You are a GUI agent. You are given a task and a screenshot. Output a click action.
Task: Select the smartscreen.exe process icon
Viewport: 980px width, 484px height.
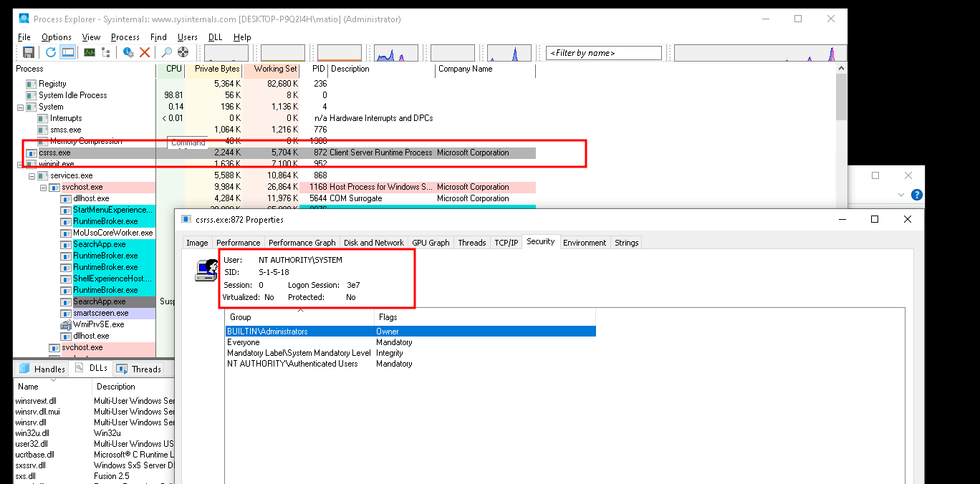[65, 313]
